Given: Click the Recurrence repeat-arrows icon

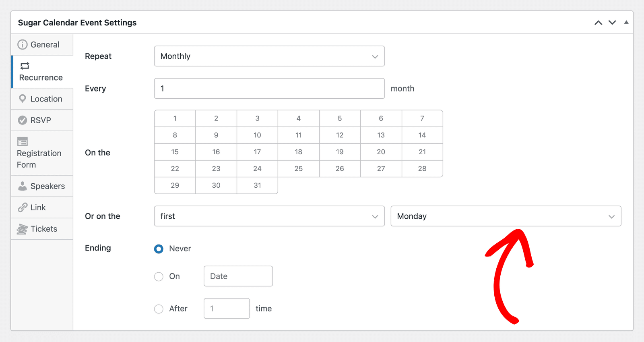Looking at the screenshot, I should coord(25,66).
